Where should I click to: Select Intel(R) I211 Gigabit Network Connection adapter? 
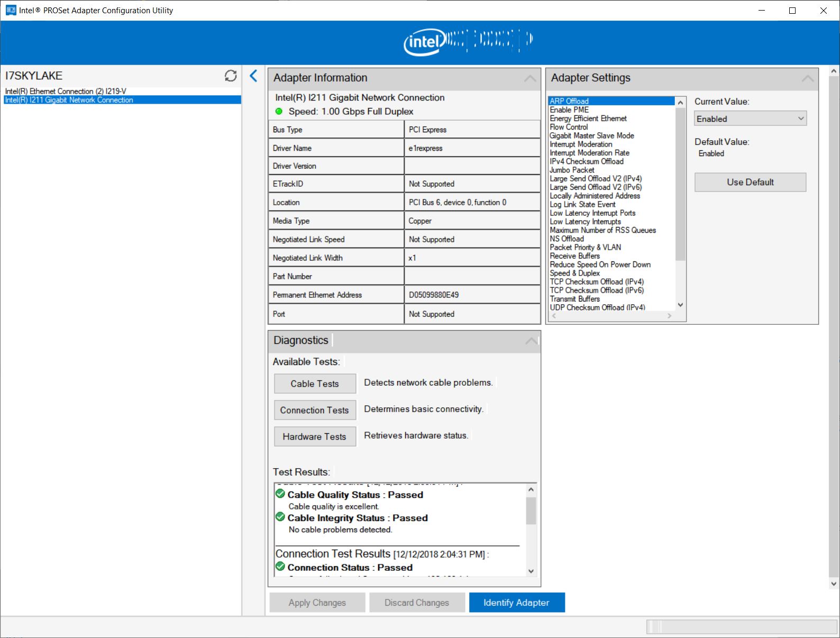click(x=122, y=100)
